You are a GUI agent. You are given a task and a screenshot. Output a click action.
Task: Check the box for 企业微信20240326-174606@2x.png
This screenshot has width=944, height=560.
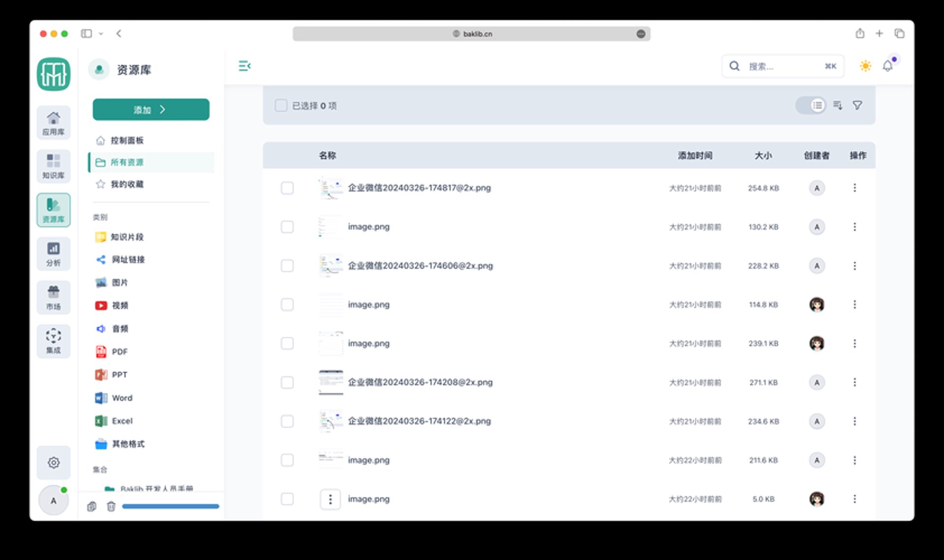tap(287, 265)
